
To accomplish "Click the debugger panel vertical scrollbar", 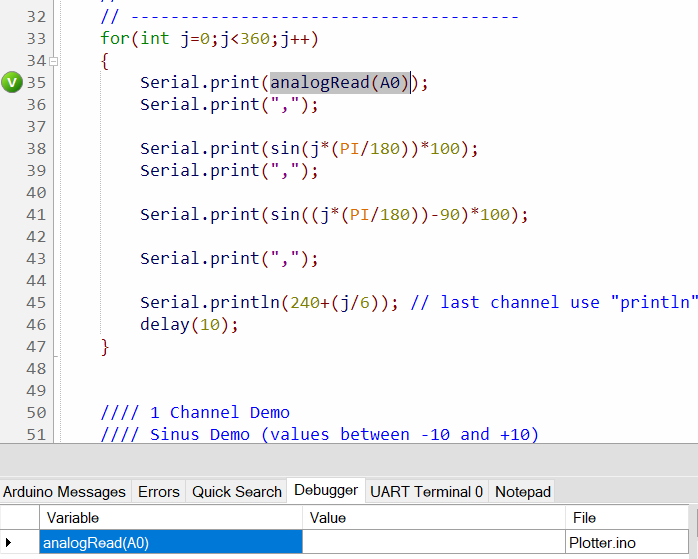I will click(694, 530).
